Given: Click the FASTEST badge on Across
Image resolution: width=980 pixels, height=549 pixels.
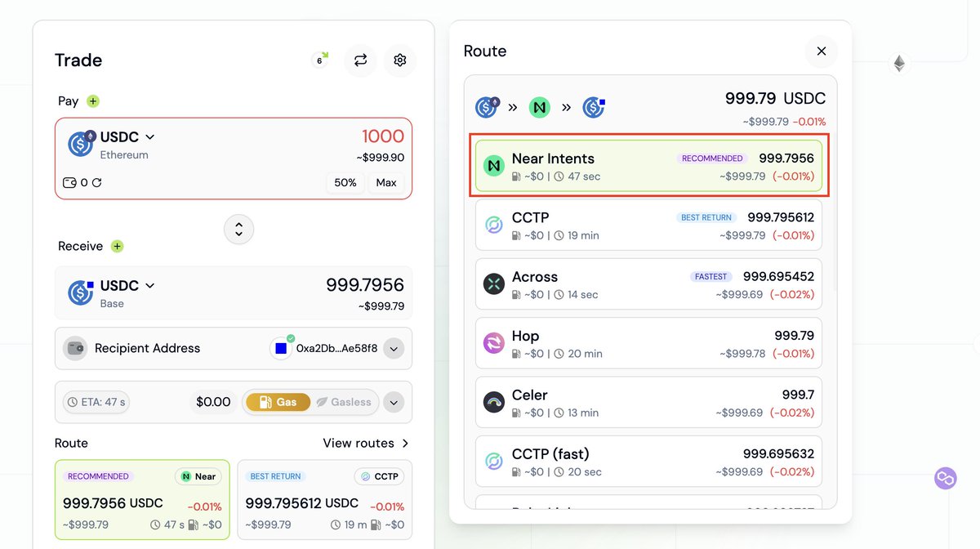Looking at the screenshot, I should 710,277.
